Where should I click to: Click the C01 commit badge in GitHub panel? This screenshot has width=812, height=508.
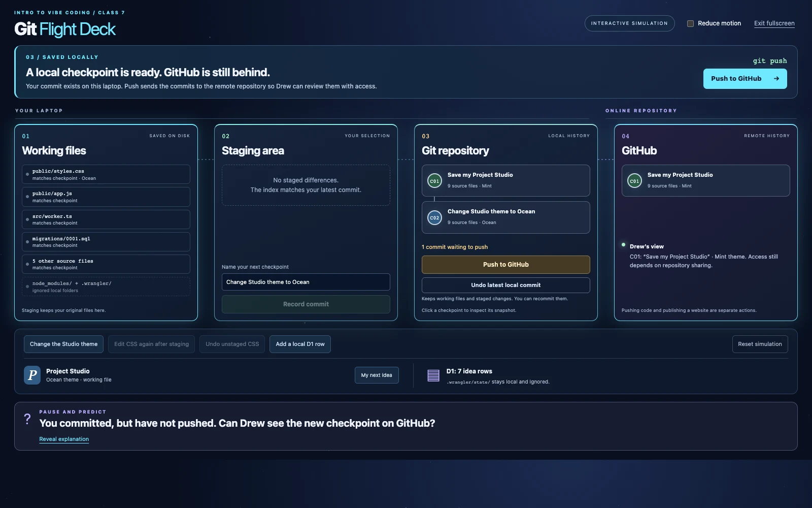click(634, 181)
